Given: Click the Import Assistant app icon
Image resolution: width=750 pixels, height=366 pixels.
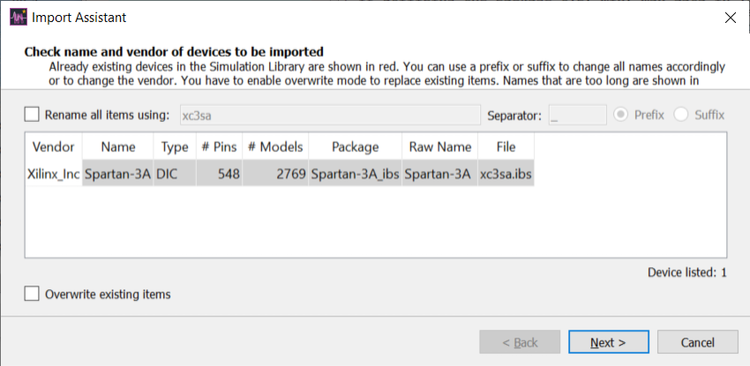Looking at the screenshot, I should (x=18, y=18).
